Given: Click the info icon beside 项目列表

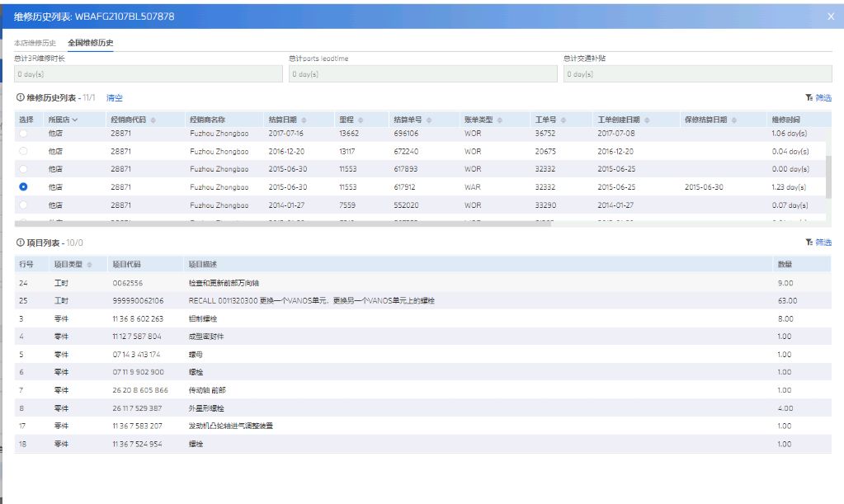Looking at the screenshot, I should (x=21, y=243).
